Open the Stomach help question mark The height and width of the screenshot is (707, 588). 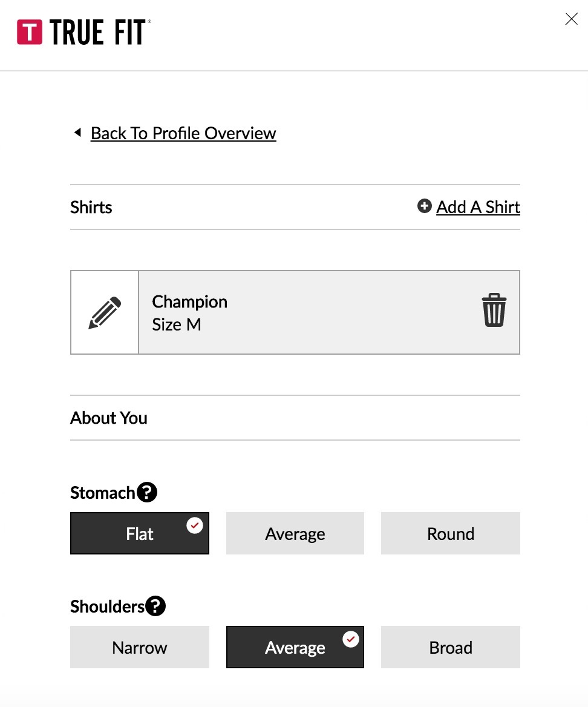(x=147, y=492)
